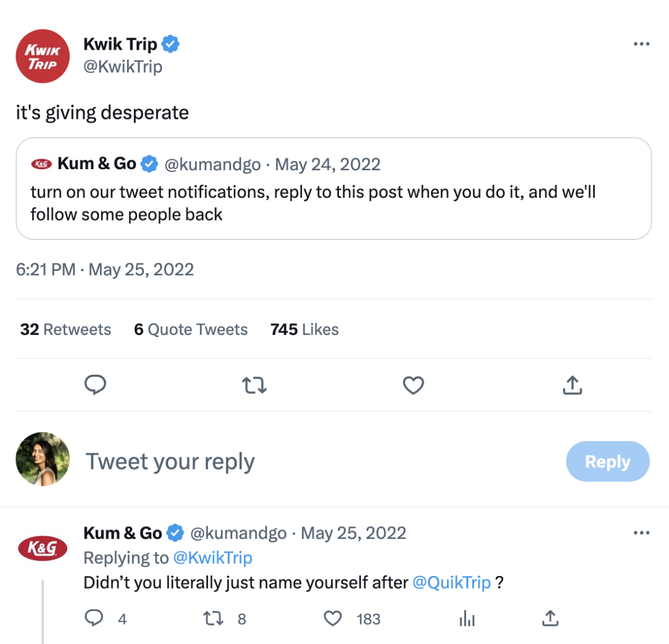Open the more options menu on Kum & Go's reply
Screen dimensions: 669x644
642,532
